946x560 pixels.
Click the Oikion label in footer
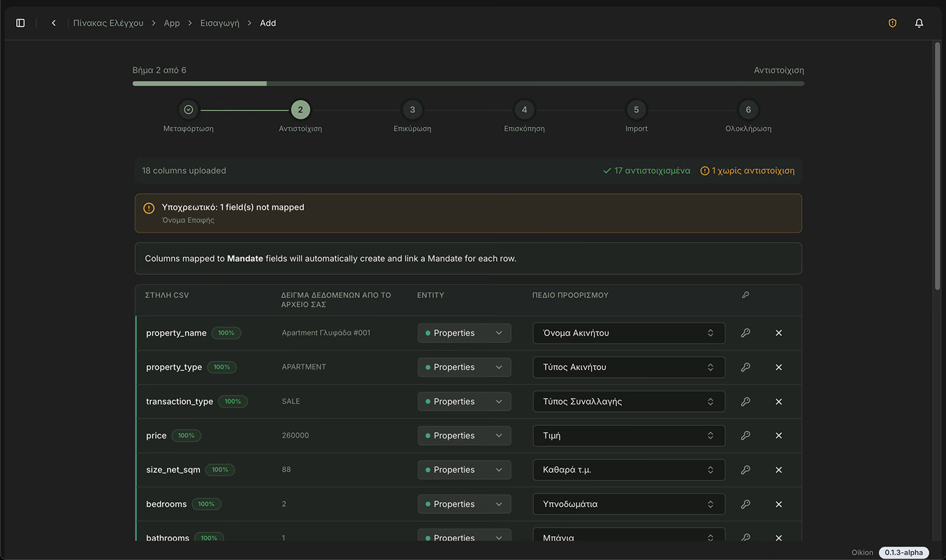[862, 552]
